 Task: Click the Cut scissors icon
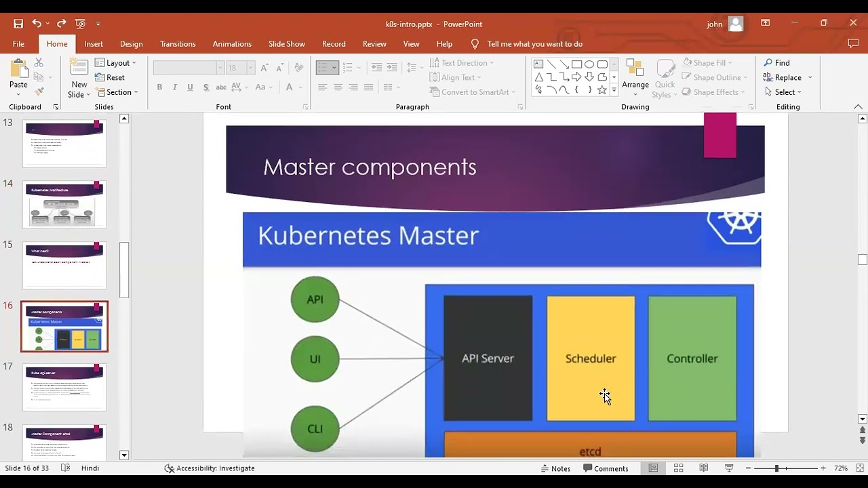point(39,62)
